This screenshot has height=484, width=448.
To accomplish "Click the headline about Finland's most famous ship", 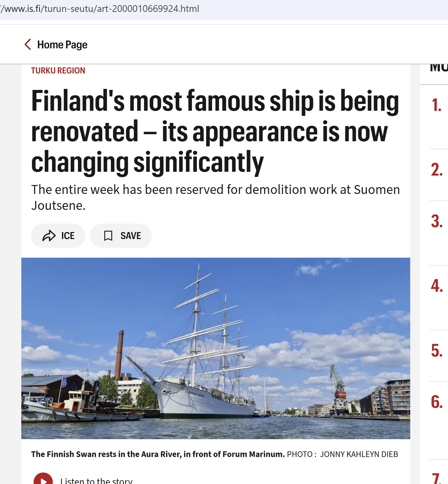I will pos(215,131).
